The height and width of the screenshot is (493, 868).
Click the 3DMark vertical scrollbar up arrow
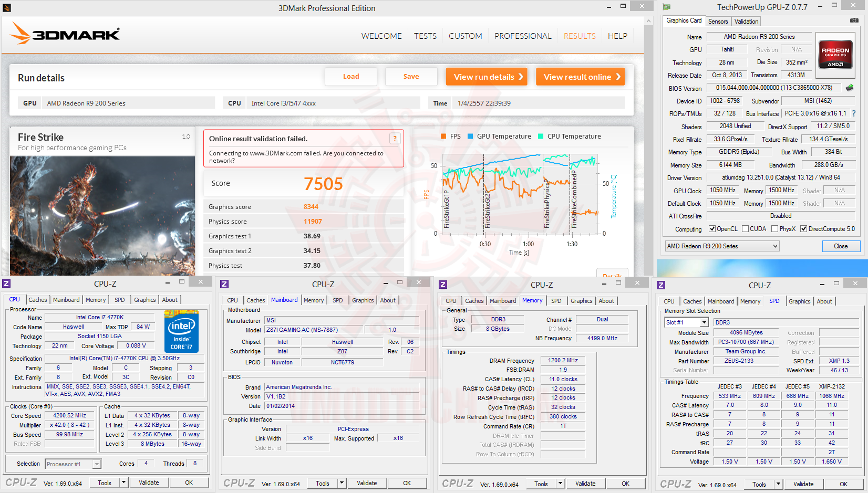click(649, 21)
